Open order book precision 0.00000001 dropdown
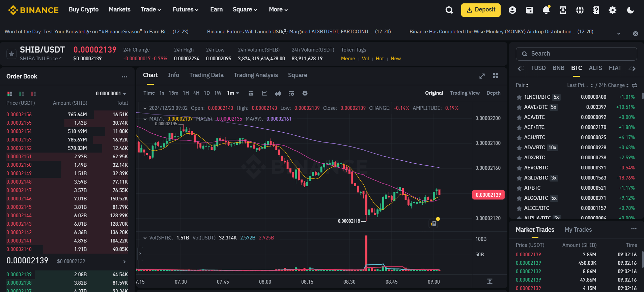The height and width of the screenshot is (292, 644). click(111, 94)
